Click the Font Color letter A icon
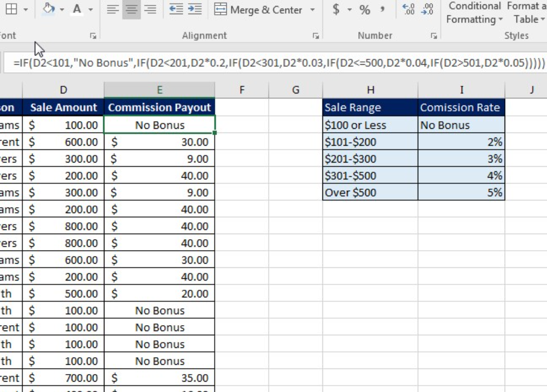 (77, 9)
